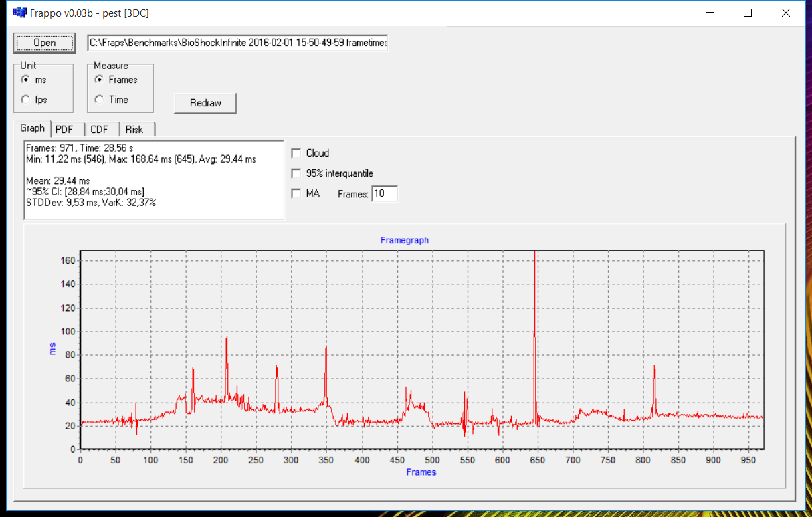This screenshot has height=517, width=812.
Task: Enable the Cloud checkbox
Action: (x=296, y=153)
